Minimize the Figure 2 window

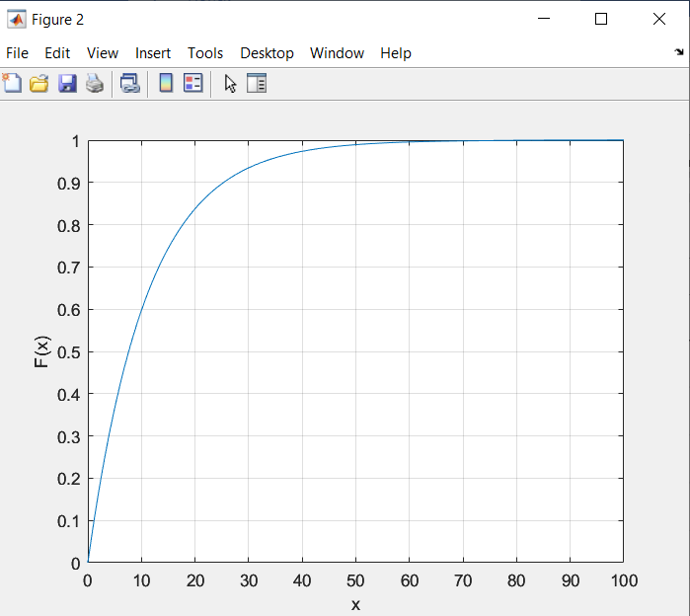[544, 19]
